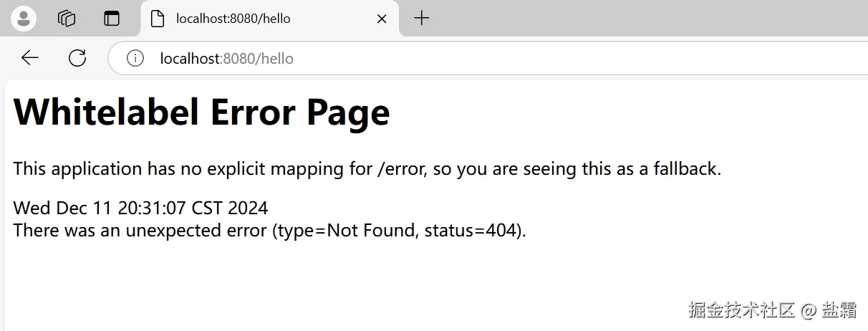View site information icon in address bar

pyautogui.click(x=135, y=58)
